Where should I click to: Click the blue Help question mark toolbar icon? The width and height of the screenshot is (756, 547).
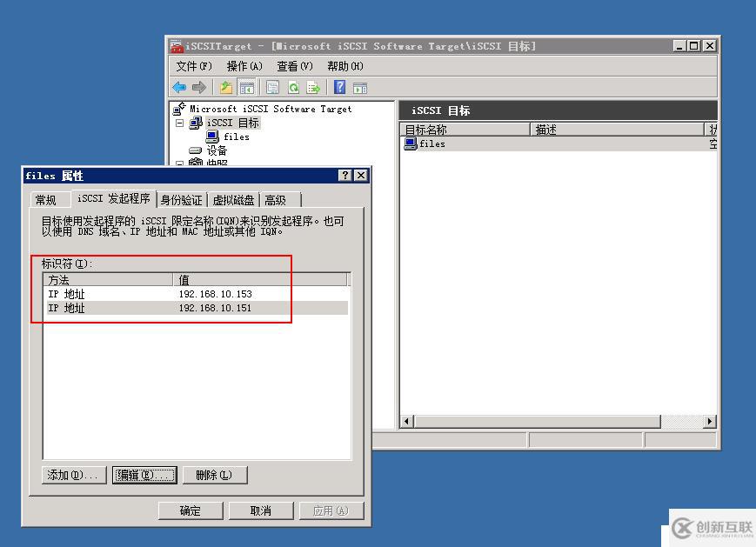(x=340, y=87)
